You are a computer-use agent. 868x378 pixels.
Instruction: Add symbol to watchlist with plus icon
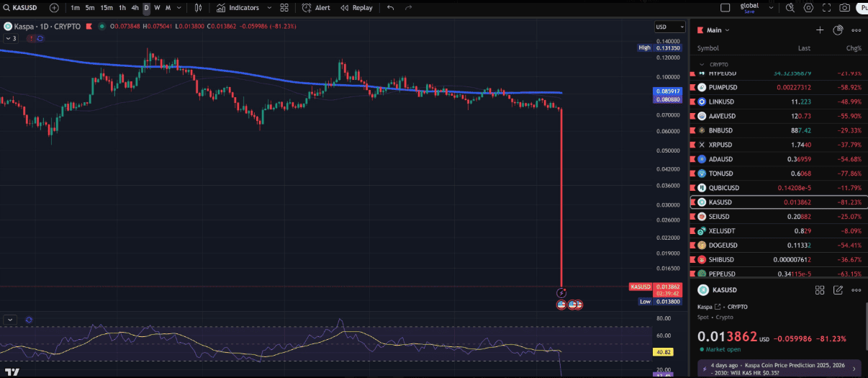tap(820, 30)
